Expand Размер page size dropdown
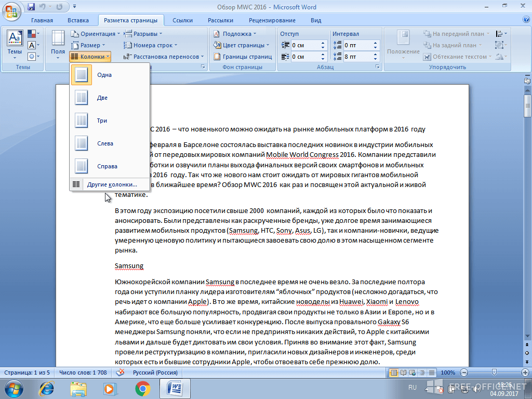532x399 pixels. 88,45
